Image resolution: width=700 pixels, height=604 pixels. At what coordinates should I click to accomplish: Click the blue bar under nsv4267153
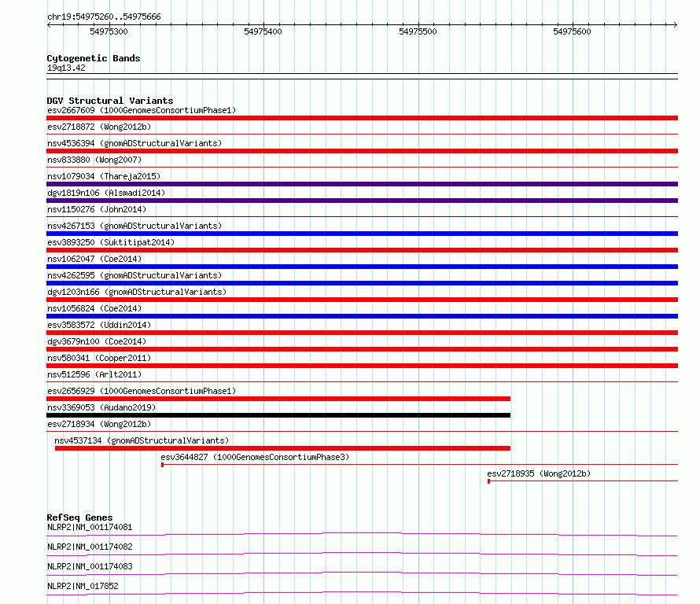(x=362, y=234)
